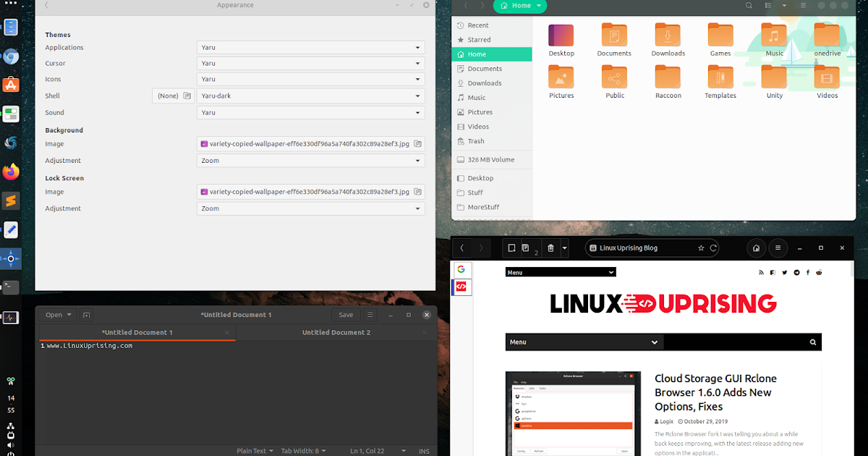Click the Save button in gedit

(x=345, y=315)
